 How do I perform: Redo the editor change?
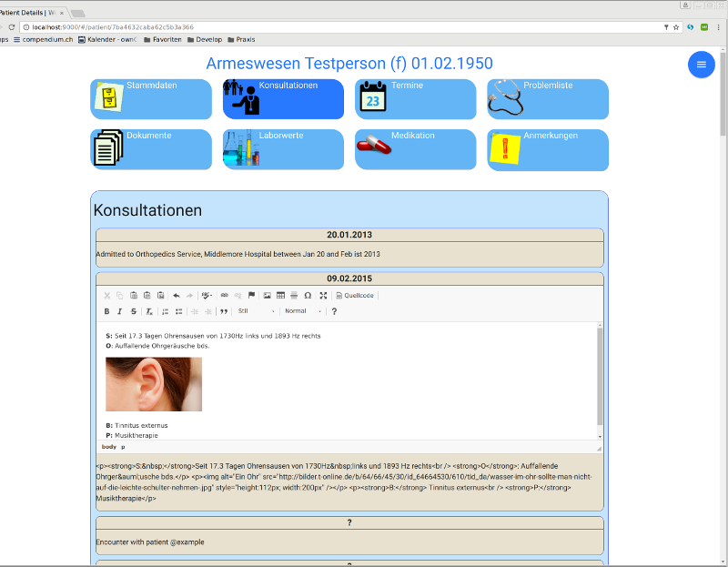click(x=189, y=296)
